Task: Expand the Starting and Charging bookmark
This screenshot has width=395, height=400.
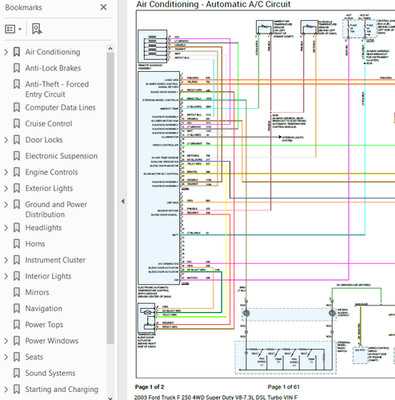Action: click(x=6, y=389)
